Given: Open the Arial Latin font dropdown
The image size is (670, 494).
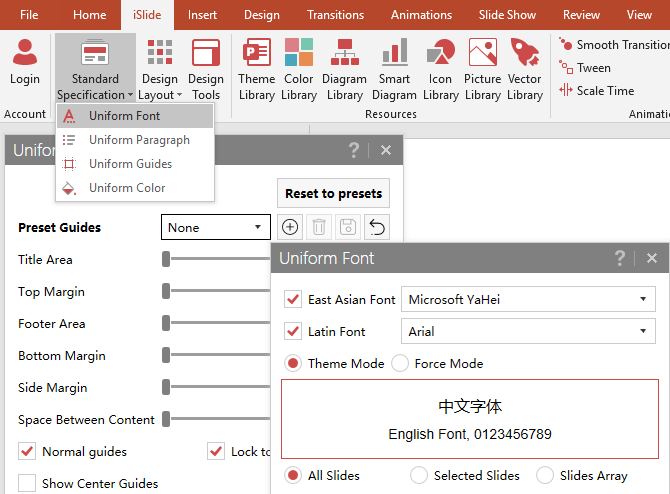Looking at the screenshot, I should (528, 331).
